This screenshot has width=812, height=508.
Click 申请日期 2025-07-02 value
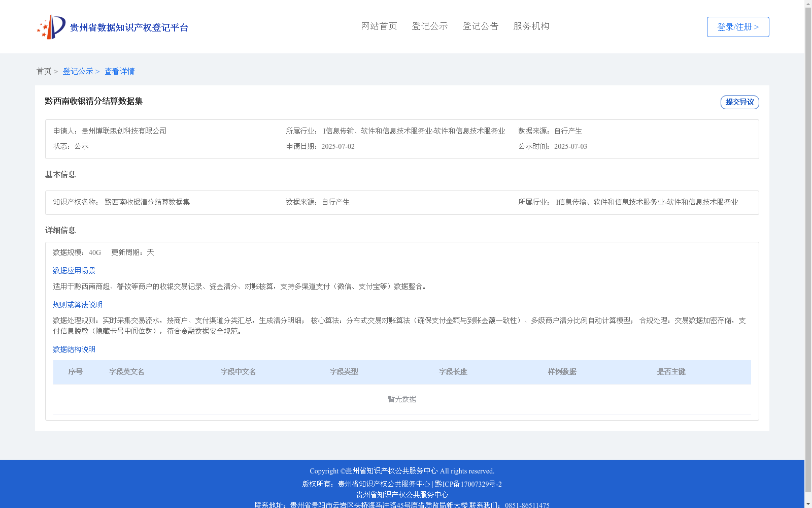point(338,146)
